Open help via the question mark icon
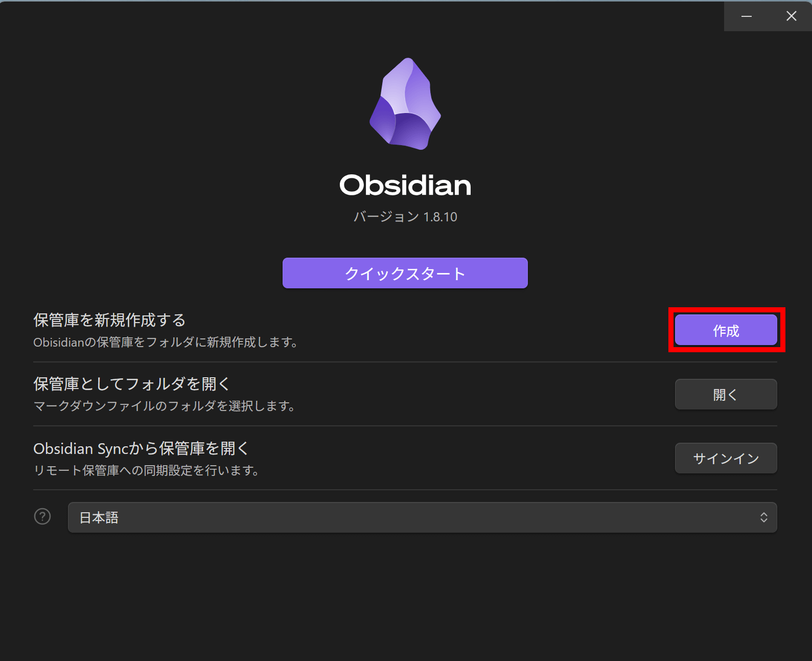The image size is (812, 661). [x=42, y=517]
